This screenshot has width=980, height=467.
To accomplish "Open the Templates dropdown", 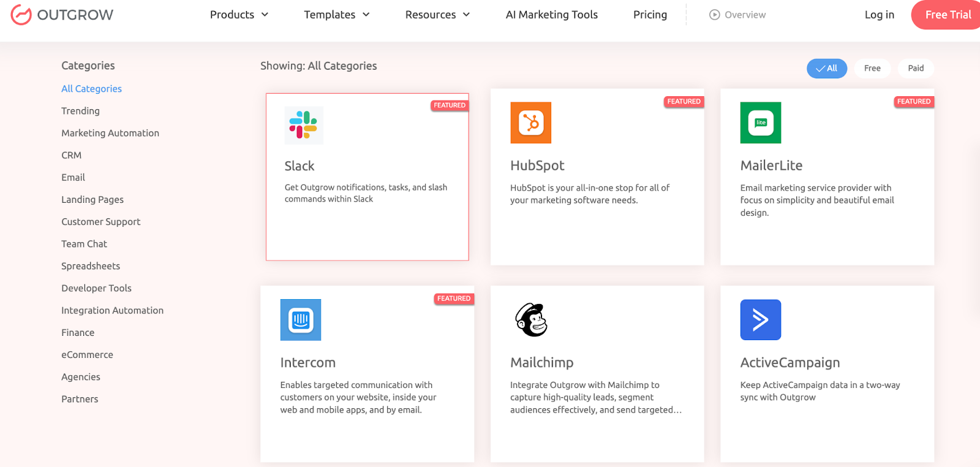I will click(x=336, y=15).
